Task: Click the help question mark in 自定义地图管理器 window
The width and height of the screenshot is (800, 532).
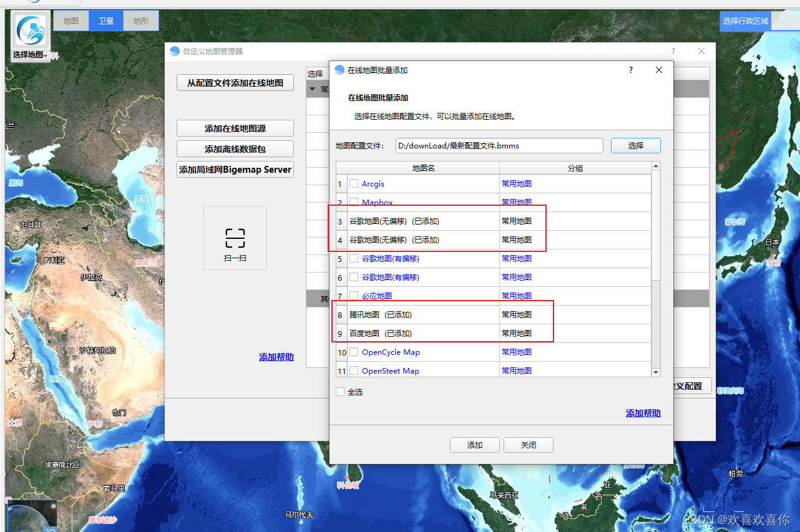Action: coord(673,51)
